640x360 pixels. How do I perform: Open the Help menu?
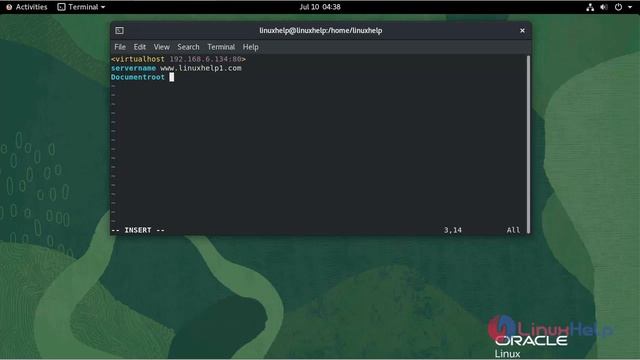coord(250,47)
